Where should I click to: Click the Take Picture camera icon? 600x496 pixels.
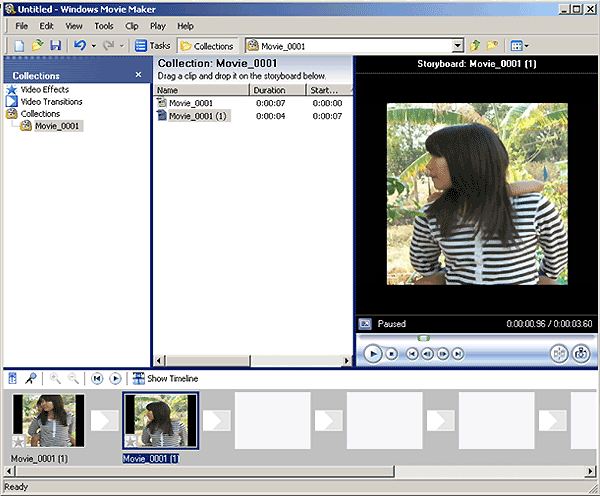(x=581, y=354)
